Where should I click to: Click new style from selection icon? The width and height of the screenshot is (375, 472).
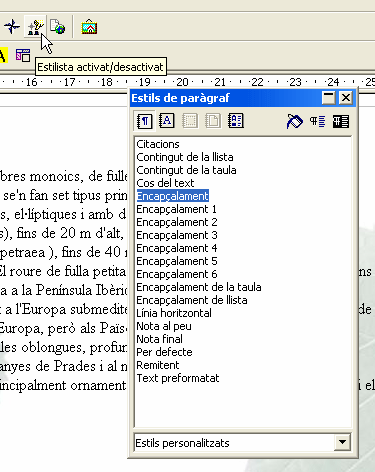(317, 121)
